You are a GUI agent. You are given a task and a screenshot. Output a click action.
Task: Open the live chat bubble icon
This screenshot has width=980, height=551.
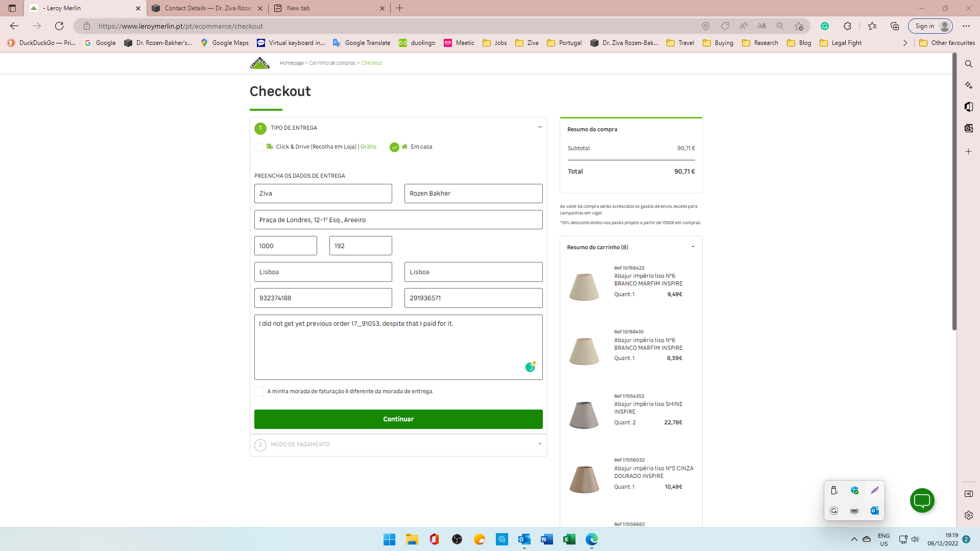[x=922, y=500]
